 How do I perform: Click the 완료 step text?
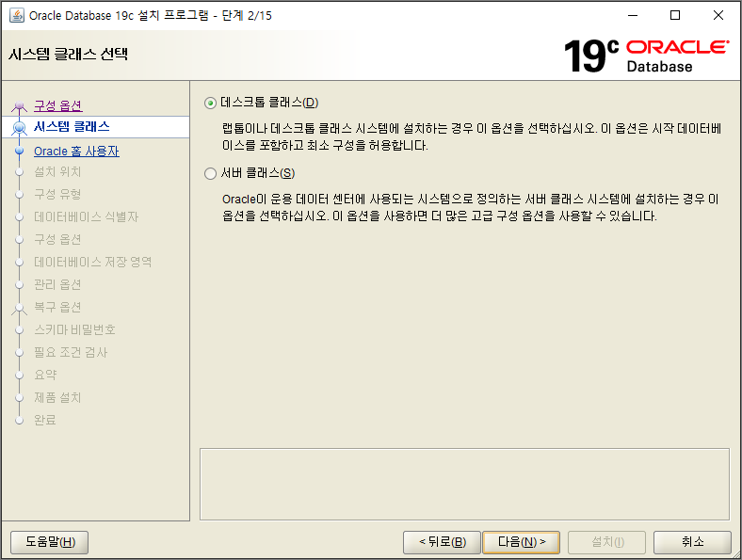click(45, 420)
